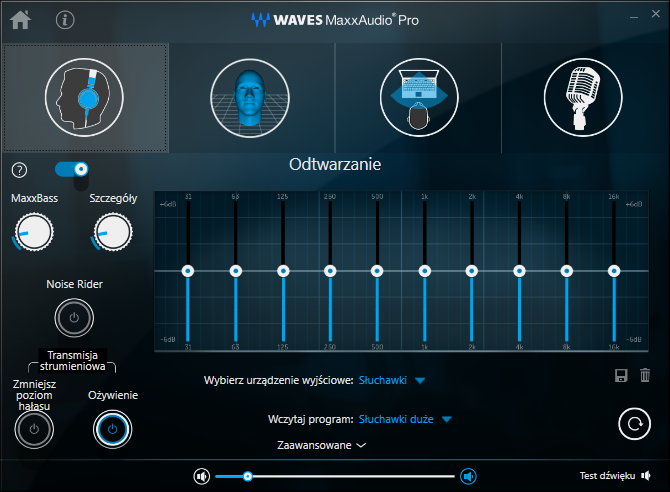This screenshot has width=670, height=492.
Task: Click the high volume speaker icon
Action: click(468, 476)
